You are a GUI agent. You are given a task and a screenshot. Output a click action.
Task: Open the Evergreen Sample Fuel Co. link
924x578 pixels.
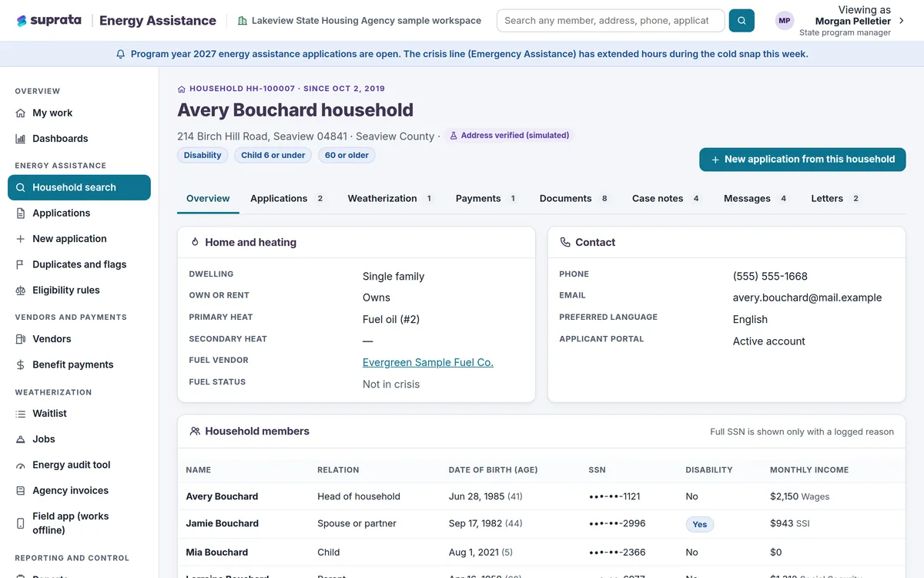(x=428, y=362)
